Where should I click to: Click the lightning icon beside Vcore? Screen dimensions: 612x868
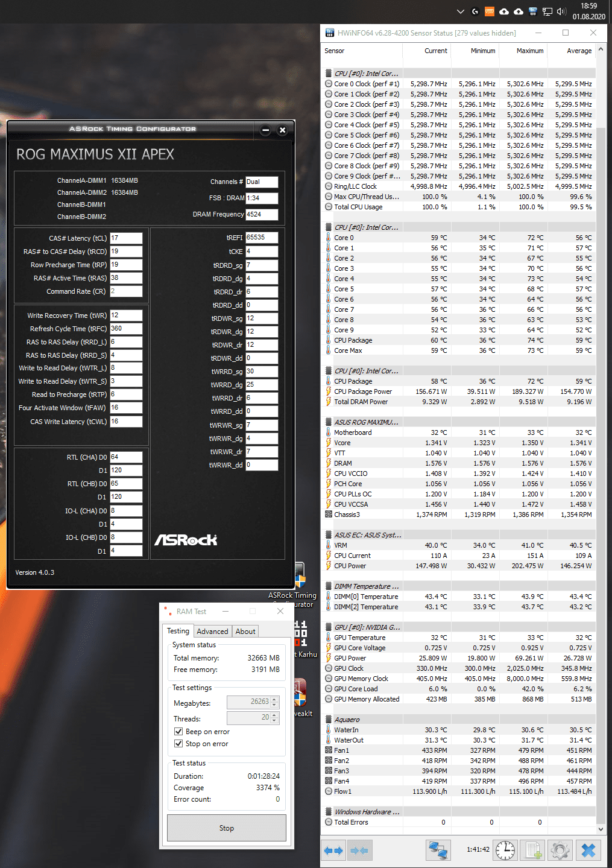point(329,443)
